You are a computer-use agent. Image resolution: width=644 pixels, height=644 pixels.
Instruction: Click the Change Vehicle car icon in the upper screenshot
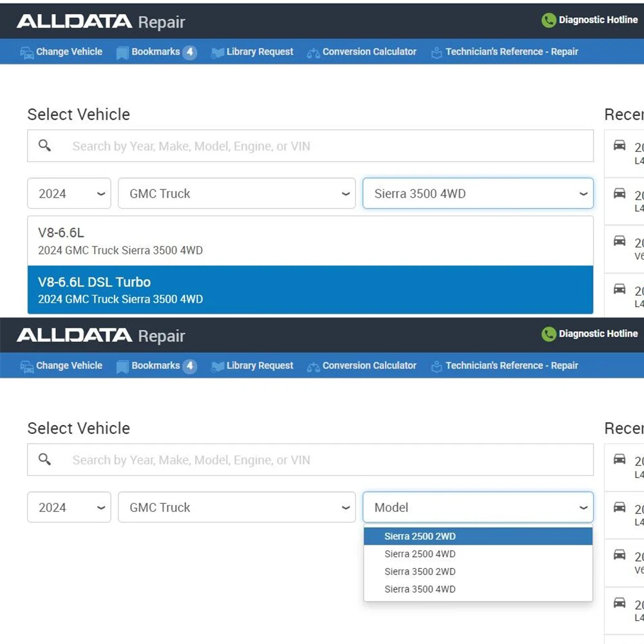click(x=27, y=53)
